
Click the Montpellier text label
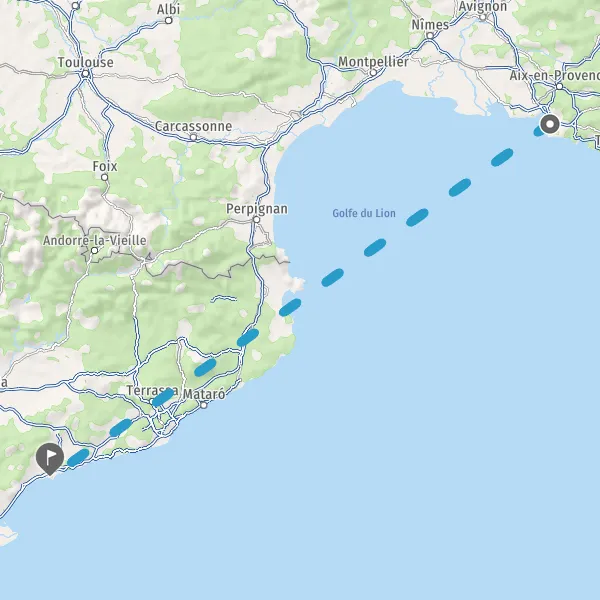(373, 62)
